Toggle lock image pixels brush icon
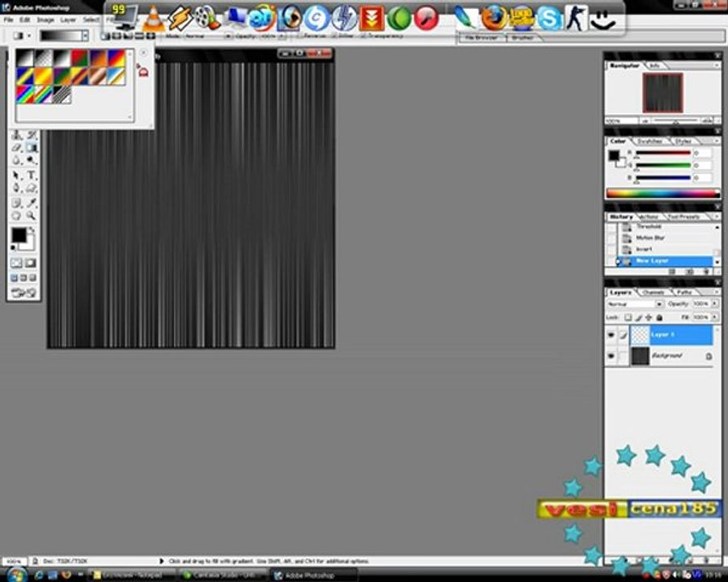Image resolution: width=728 pixels, height=582 pixels. click(x=639, y=318)
